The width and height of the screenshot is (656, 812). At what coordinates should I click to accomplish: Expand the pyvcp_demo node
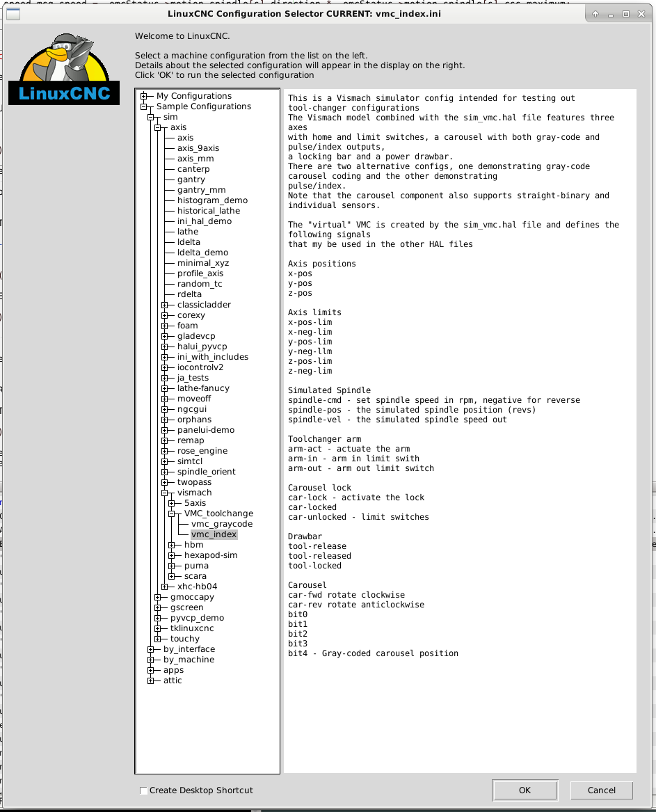(157, 618)
